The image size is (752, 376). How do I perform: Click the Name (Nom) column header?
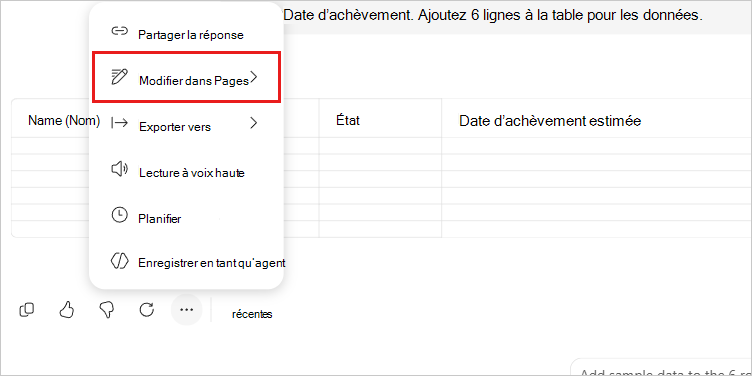(x=64, y=120)
